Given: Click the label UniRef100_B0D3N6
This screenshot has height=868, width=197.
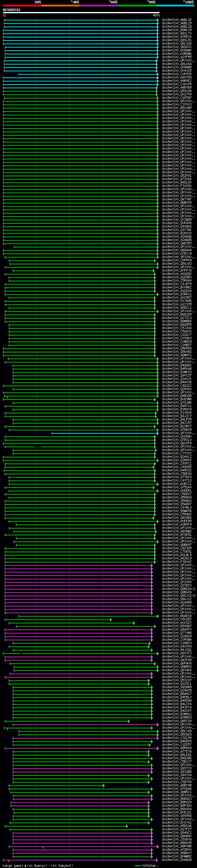Looking at the screenshot, I should tap(177, 399).
